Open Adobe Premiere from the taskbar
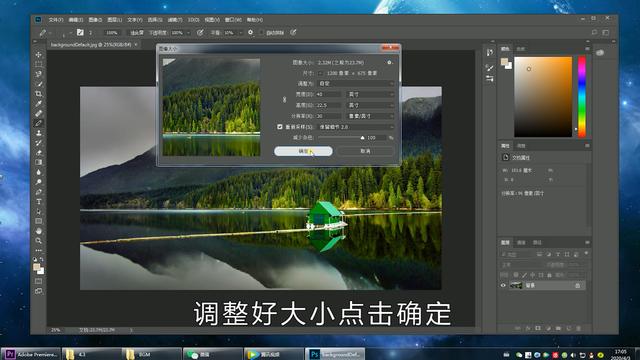Viewport: 640px width, 360px height. (31, 354)
